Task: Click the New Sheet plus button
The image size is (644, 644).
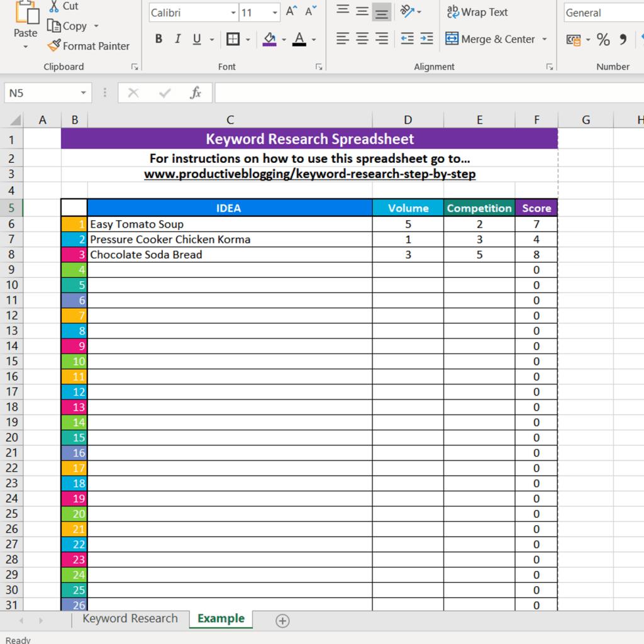Action: (x=282, y=621)
